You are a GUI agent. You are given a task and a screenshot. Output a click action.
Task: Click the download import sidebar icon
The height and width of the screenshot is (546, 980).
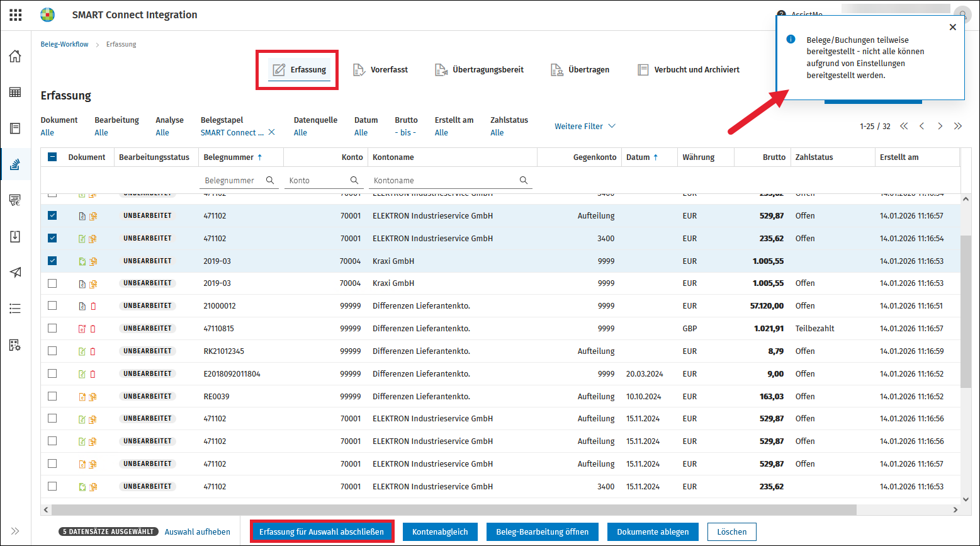[x=15, y=236]
